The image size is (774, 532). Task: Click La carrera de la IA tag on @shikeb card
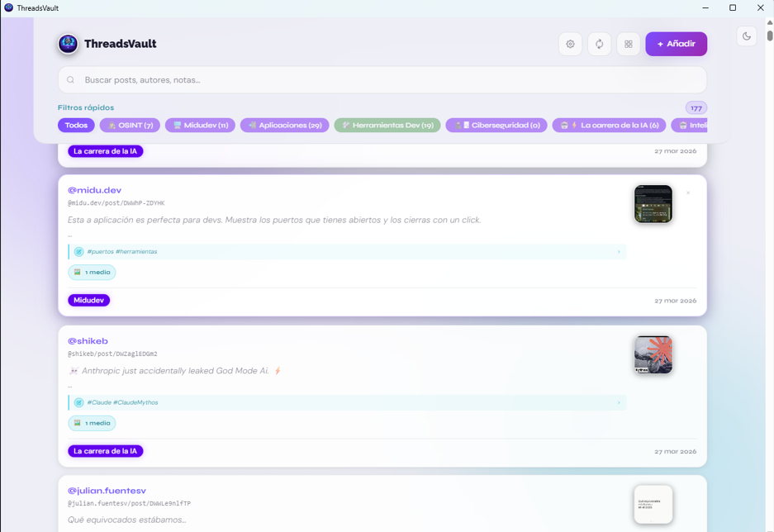[105, 451]
